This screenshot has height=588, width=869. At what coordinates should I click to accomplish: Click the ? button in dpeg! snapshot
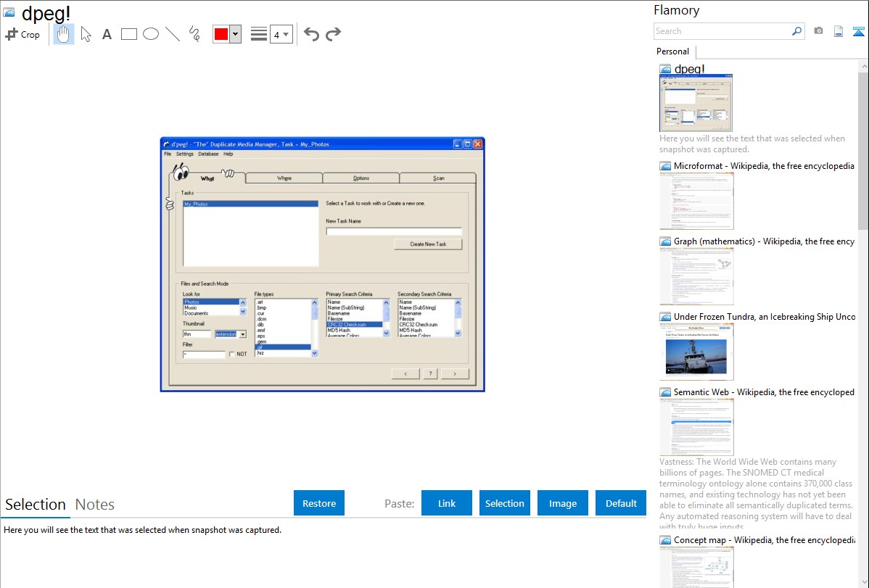click(x=430, y=374)
